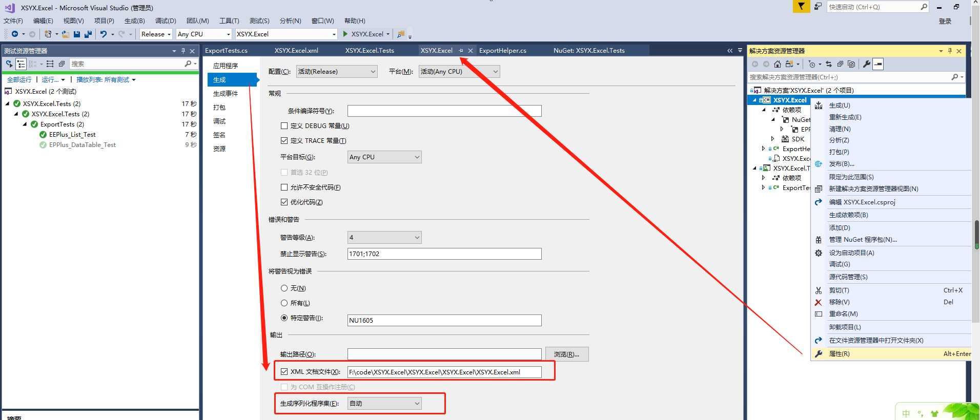
Task: Open the 生成序列化程序集 dropdown
Action: [384, 404]
